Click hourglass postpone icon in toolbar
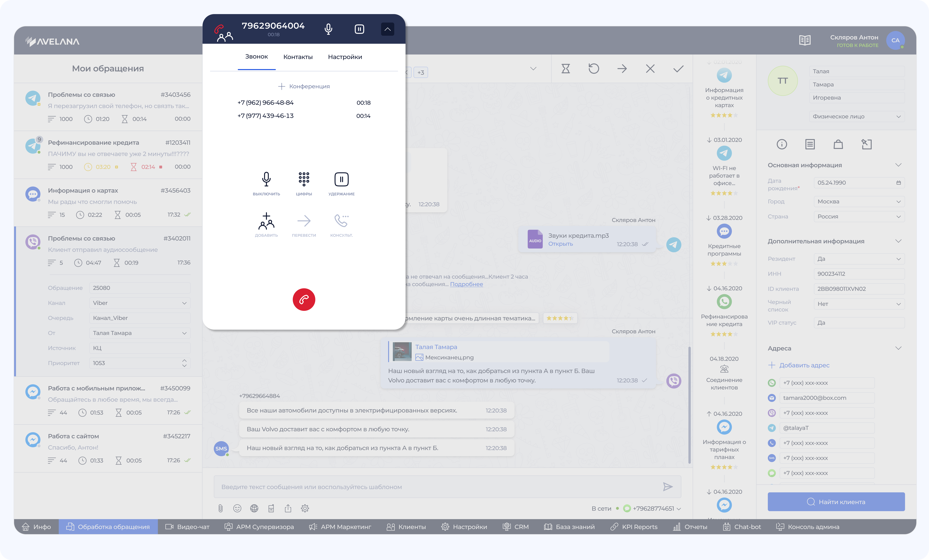Image resolution: width=929 pixels, height=560 pixels. pyautogui.click(x=566, y=69)
